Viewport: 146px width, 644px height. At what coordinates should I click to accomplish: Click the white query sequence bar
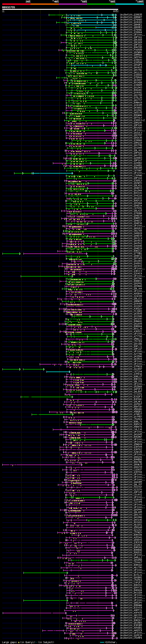(x=60, y=10)
